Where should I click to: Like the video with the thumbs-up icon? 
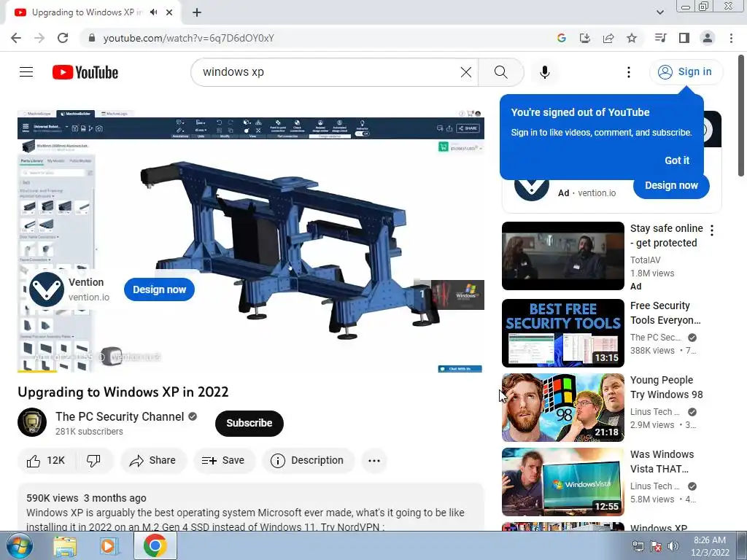click(46, 461)
